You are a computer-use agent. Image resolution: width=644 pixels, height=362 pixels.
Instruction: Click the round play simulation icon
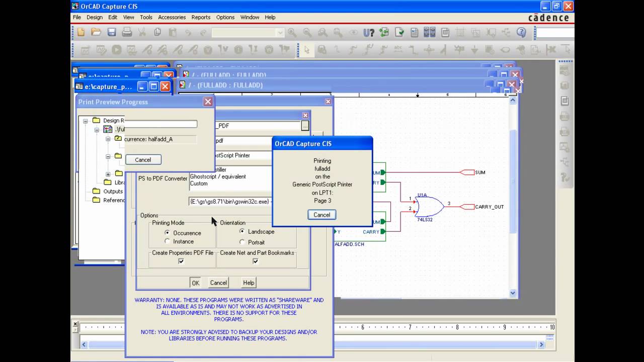(116, 49)
